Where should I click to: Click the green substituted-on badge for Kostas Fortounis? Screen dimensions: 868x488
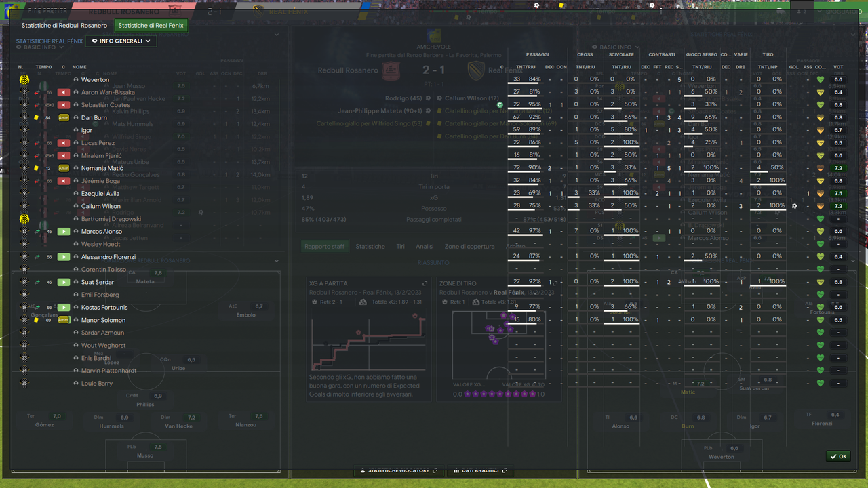click(x=64, y=308)
